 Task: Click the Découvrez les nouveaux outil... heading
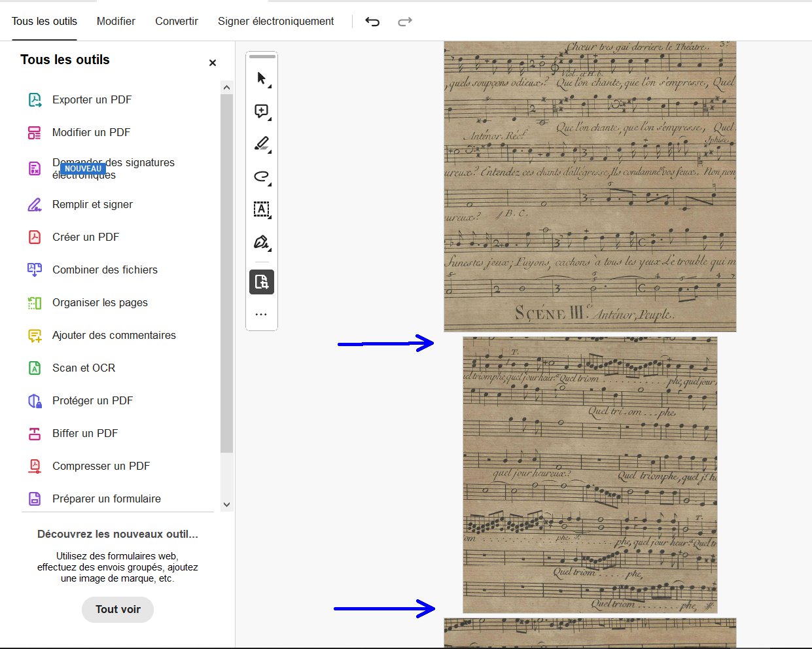pyautogui.click(x=118, y=534)
